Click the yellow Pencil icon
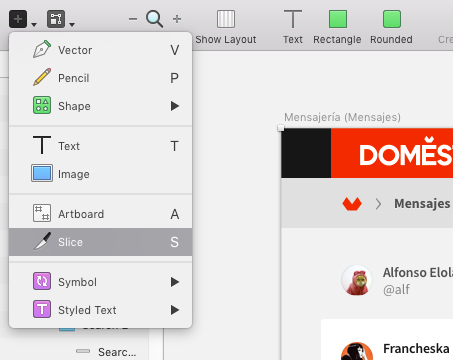This screenshot has width=453, height=360. pos(42,77)
